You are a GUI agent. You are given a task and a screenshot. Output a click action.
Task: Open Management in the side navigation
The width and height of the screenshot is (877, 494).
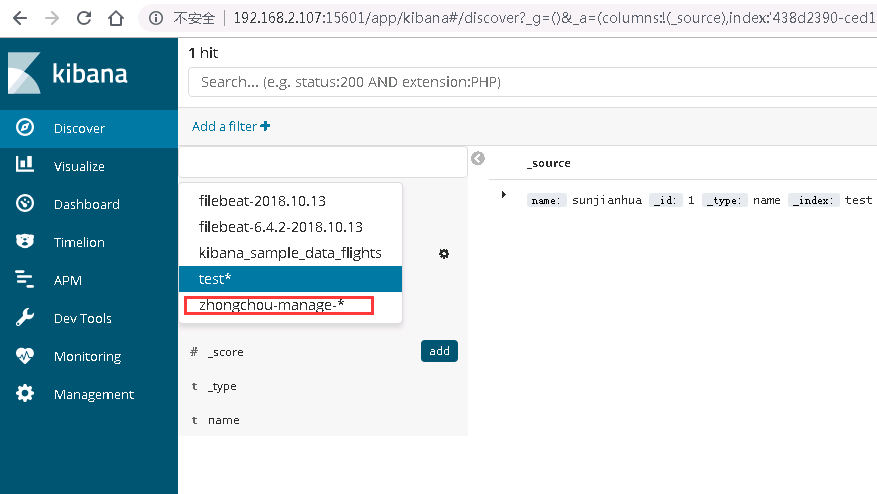[89, 395]
